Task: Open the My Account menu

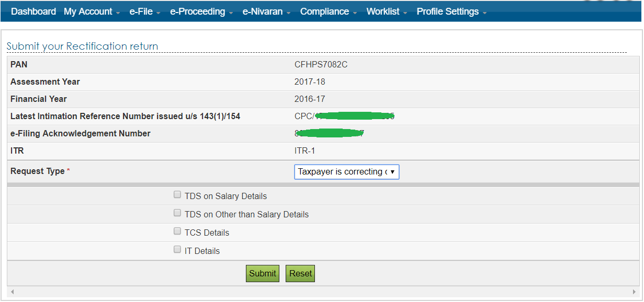Action: click(88, 11)
